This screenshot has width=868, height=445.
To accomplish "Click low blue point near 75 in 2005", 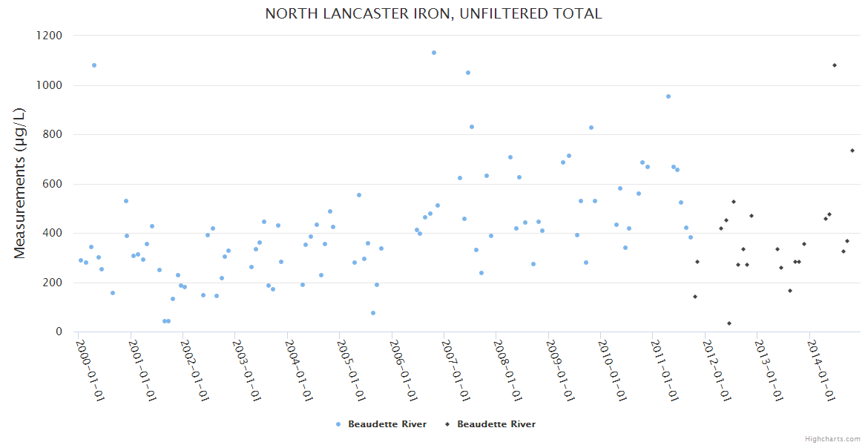I will click(373, 313).
